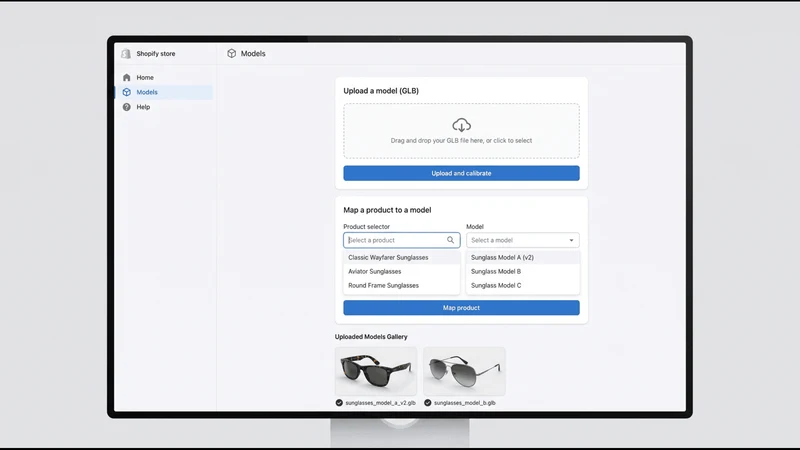The width and height of the screenshot is (800, 450).
Task: Click the sunglasses_model_b.glb file name
Action: (464, 403)
